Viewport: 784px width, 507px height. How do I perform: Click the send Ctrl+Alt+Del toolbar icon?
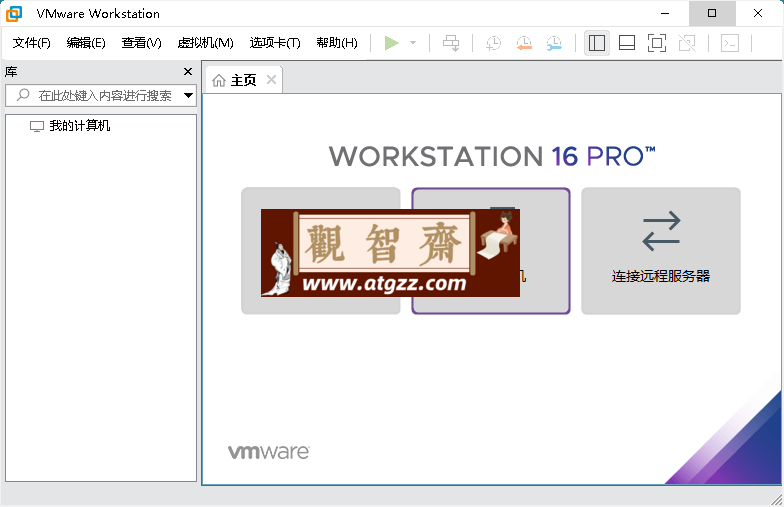451,43
